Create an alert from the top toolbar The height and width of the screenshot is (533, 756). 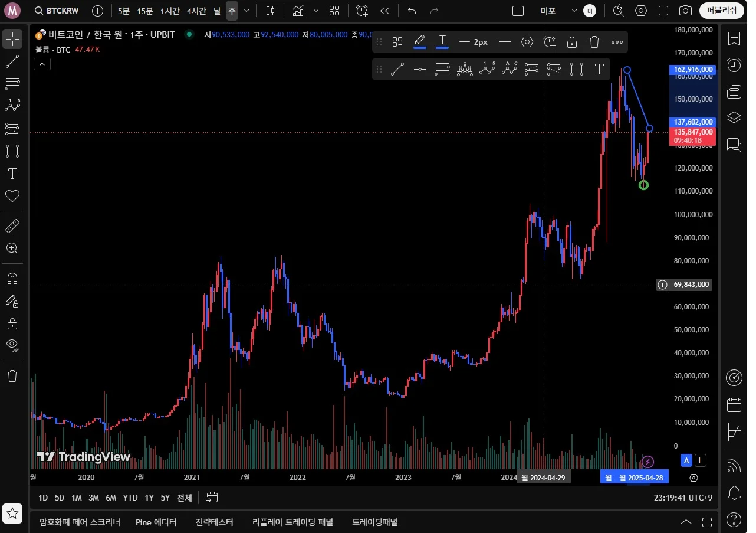pyautogui.click(x=362, y=11)
